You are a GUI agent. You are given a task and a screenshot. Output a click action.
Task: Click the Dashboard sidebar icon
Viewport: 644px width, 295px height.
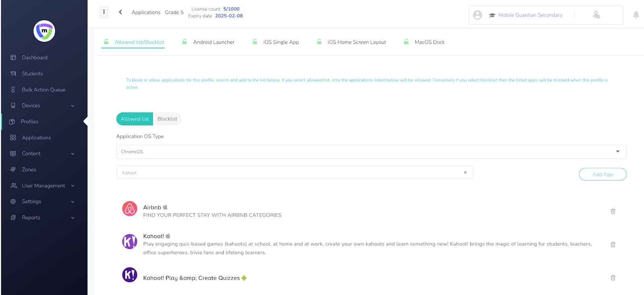[13, 58]
